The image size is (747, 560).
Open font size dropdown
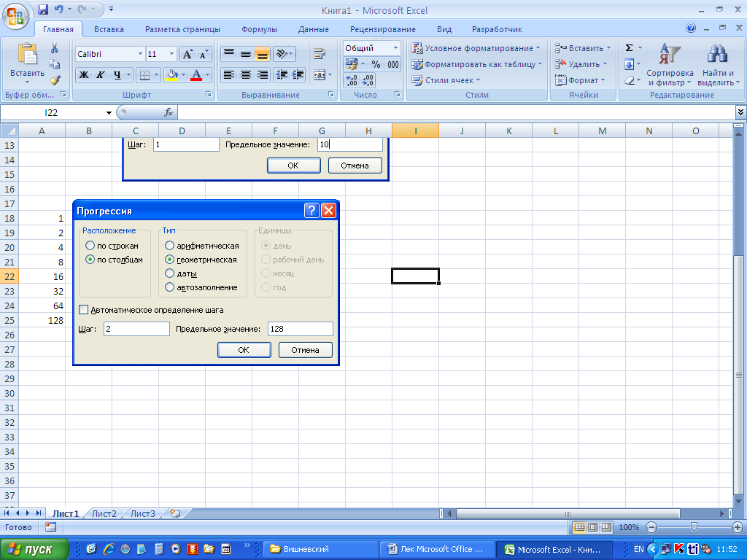tap(172, 54)
